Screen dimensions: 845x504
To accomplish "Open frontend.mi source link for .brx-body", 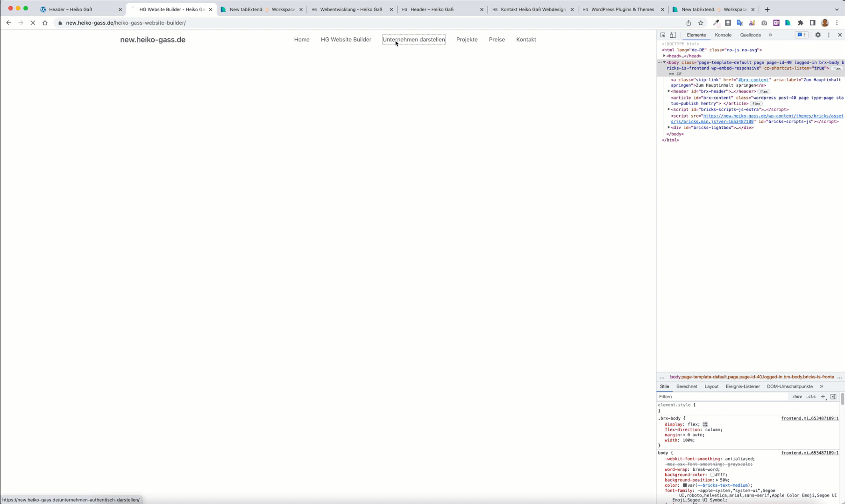I will click(x=809, y=419).
